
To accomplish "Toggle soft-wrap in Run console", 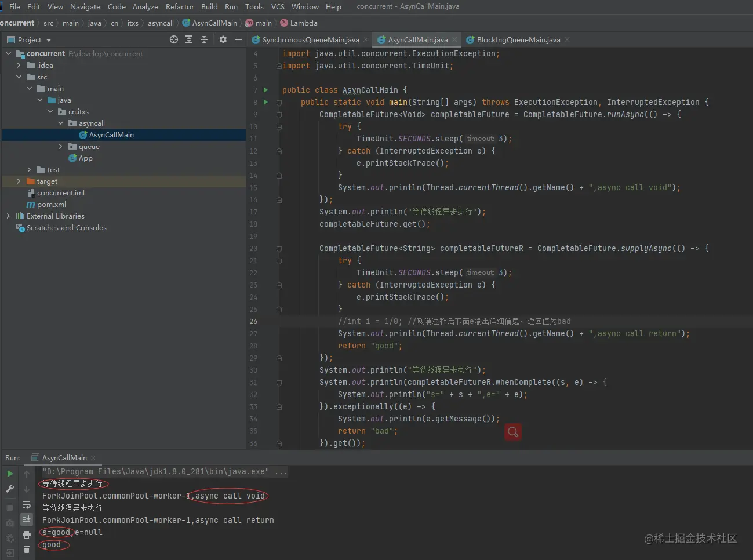I will click(27, 504).
